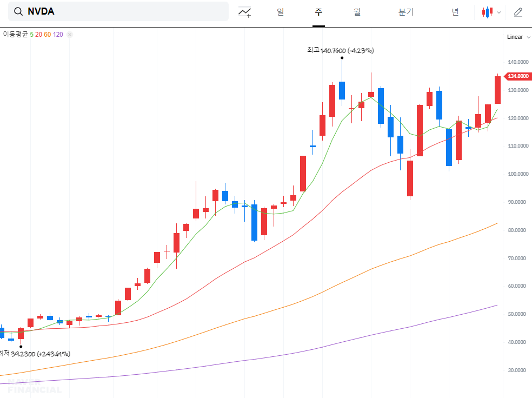532x398 pixels.
Task: Click the 120.0000 price axis label
Action: click(x=518, y=118)
